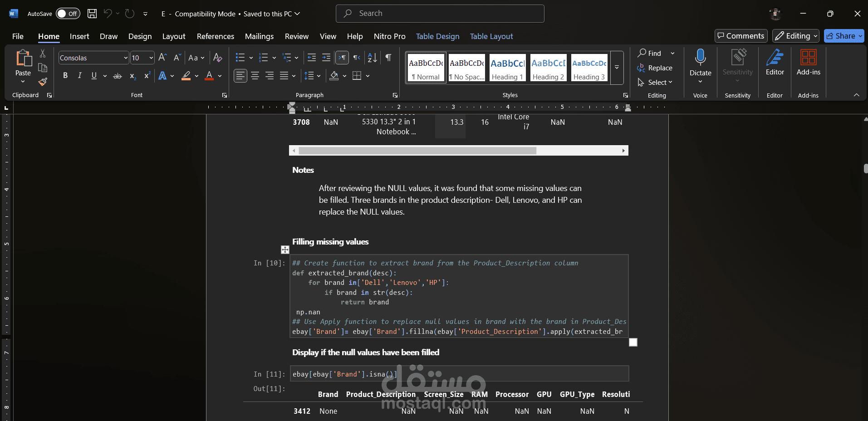Expand the bullet library dropdown arrow
Viewport: 868px width, 421px height.
pyautogui.click(x=251, y=58)
